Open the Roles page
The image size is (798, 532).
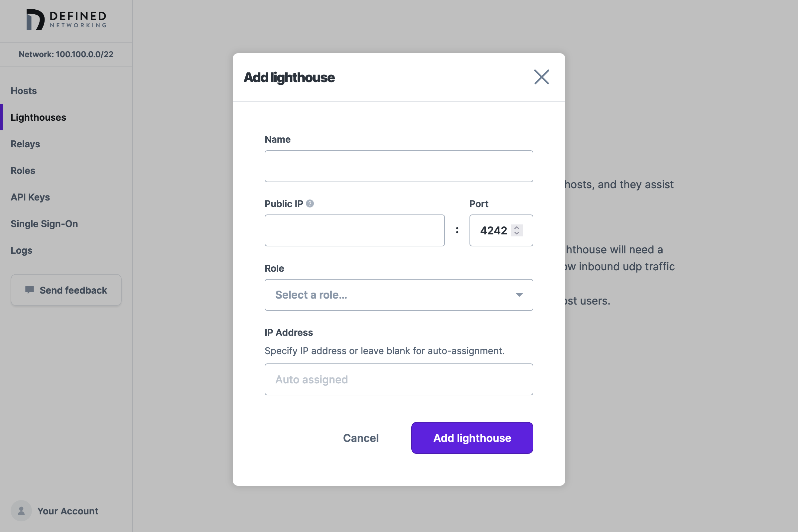tap(23, 171)
